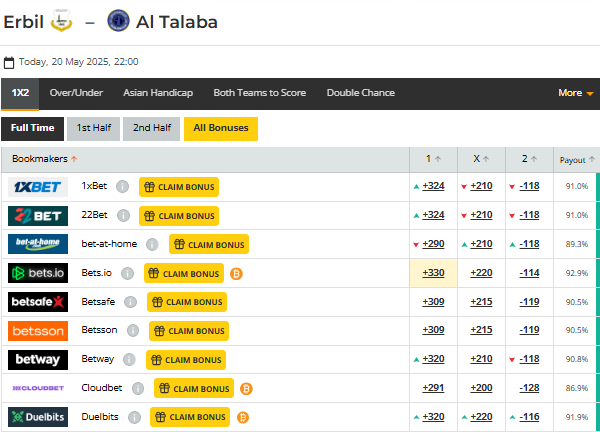Click the All Bonuses button
Screen dimensions: 600x432
(x=221, y=128)
